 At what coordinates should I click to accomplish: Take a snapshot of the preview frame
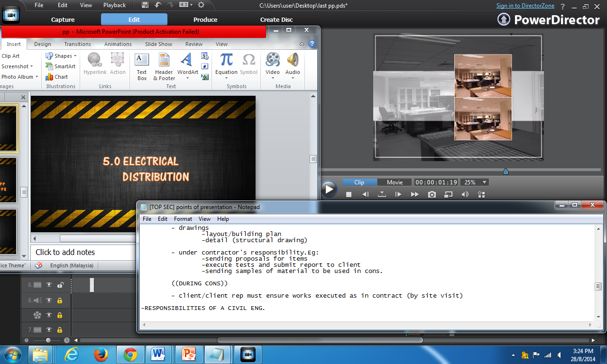[x=432, y=194]
